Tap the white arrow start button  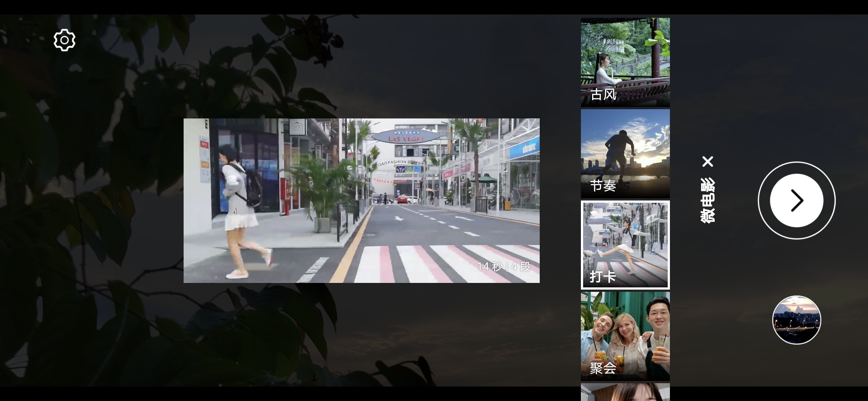(x=797, y=200)
